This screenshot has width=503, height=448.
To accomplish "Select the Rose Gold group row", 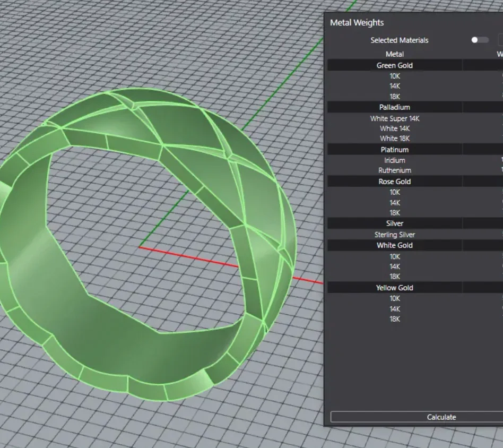I will (x=415, y=182).
